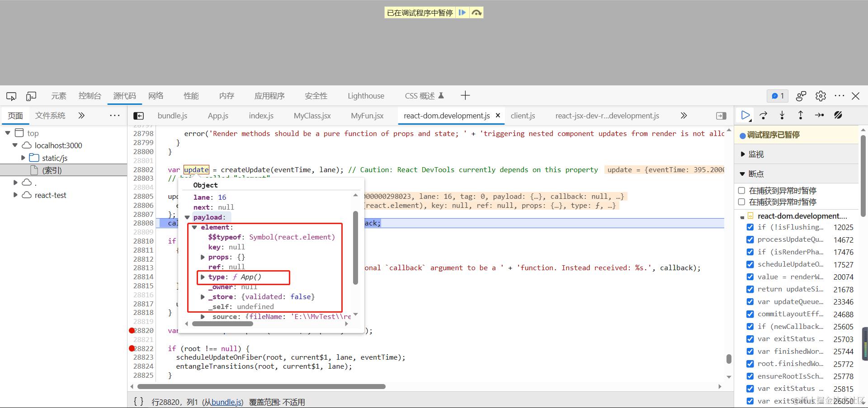Resume script execution in debugger toolbar
This screenshot has width=868, height=408.
point(745,115)
